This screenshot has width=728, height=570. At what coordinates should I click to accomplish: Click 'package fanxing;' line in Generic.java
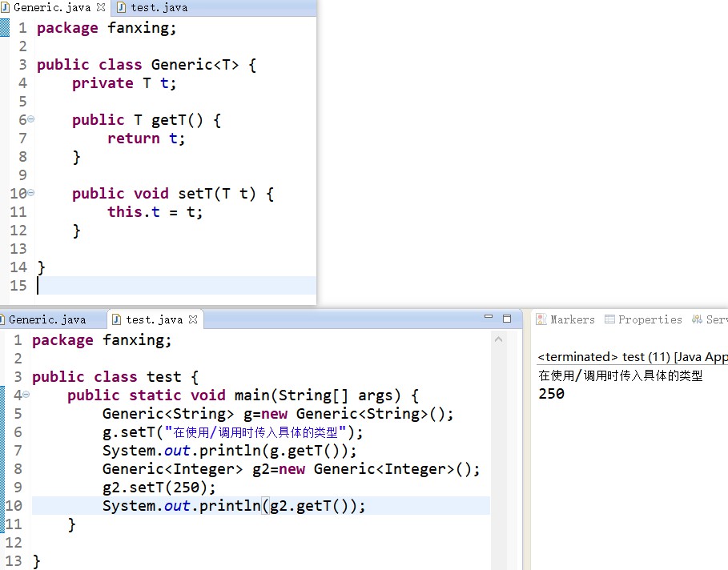107,28
